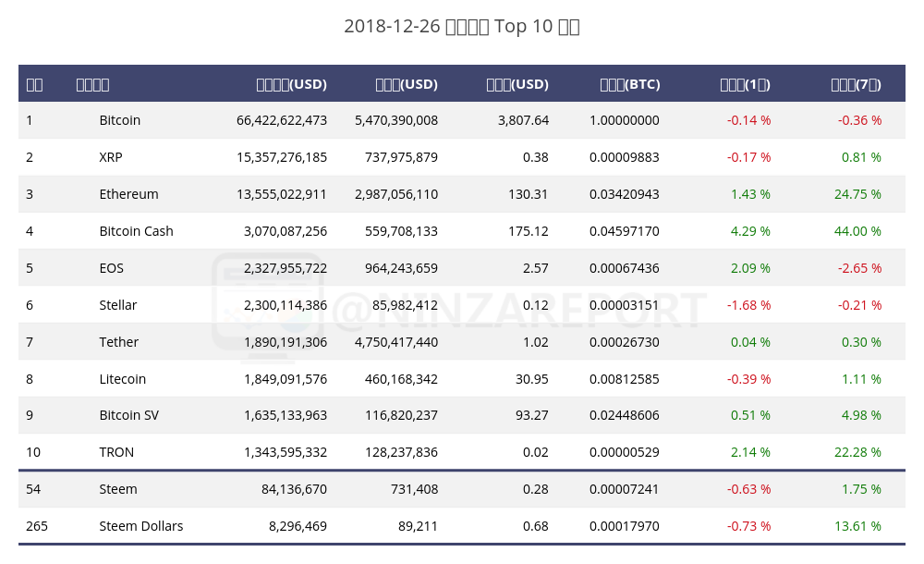Select the volume value 85,982,412
Viewport: 924px width, 564px height.
[x=405, y=305]
